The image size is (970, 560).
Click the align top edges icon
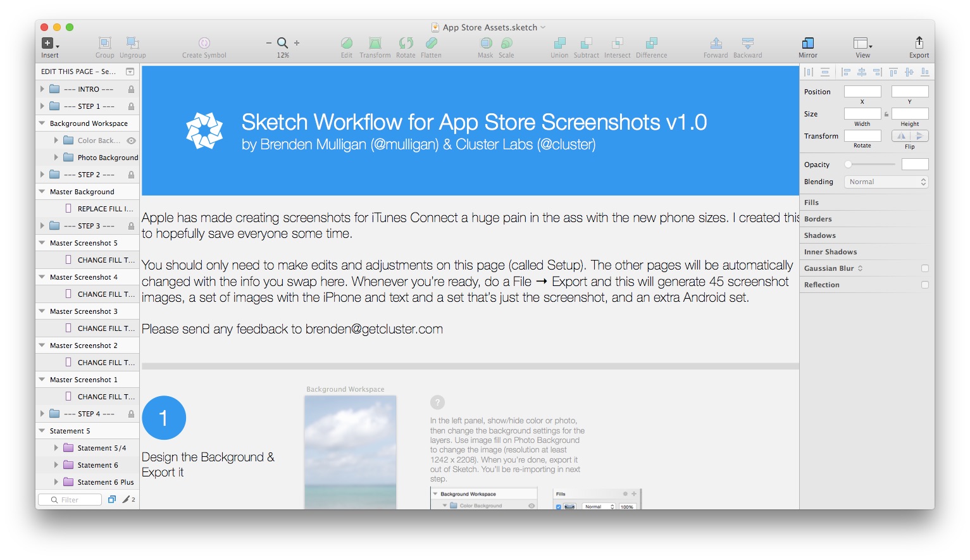click(x=893, y=72)
